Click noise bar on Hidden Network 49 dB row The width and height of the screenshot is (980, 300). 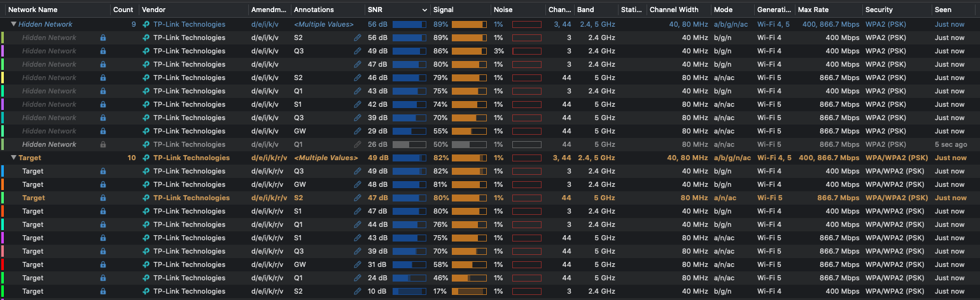526,51
